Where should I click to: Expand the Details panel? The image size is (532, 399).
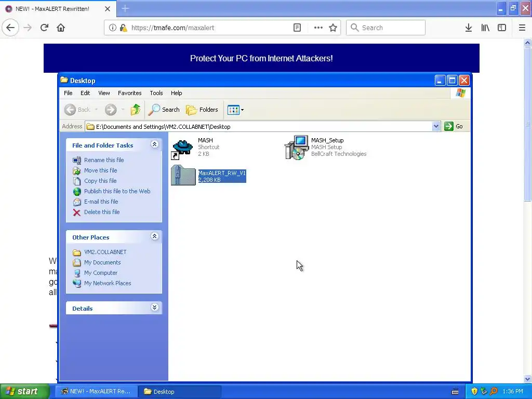tap(154, 308)
